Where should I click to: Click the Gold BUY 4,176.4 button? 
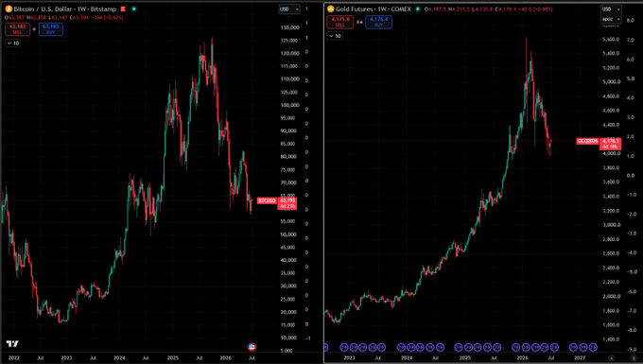[x=378, y=22]
